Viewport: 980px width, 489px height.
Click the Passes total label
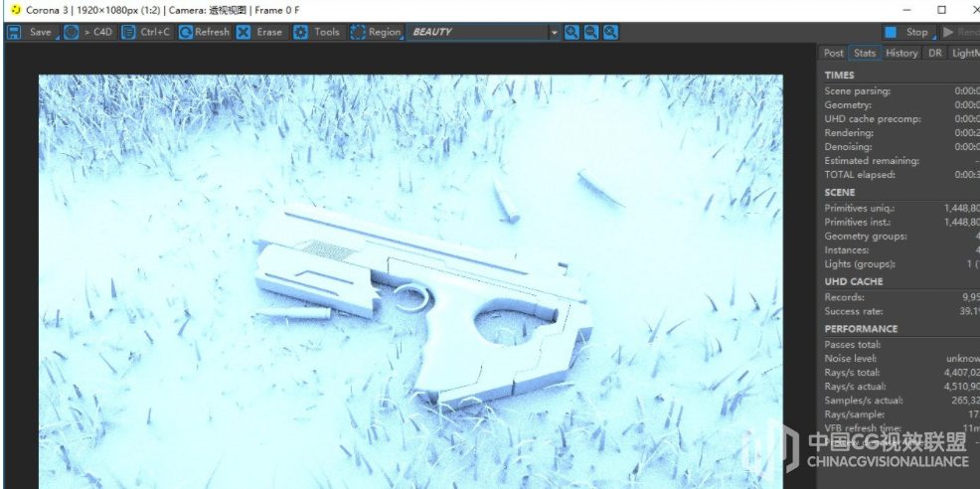coord(853,345)
